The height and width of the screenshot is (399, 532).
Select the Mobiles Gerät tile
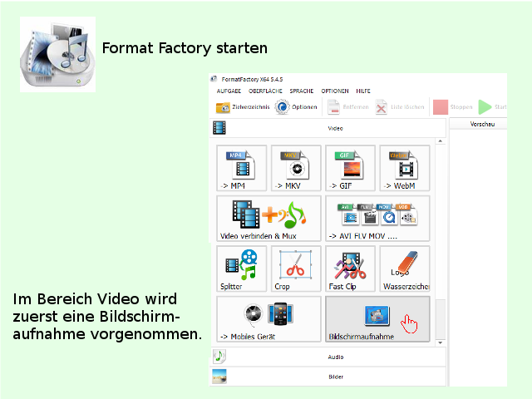pos(268,319)
